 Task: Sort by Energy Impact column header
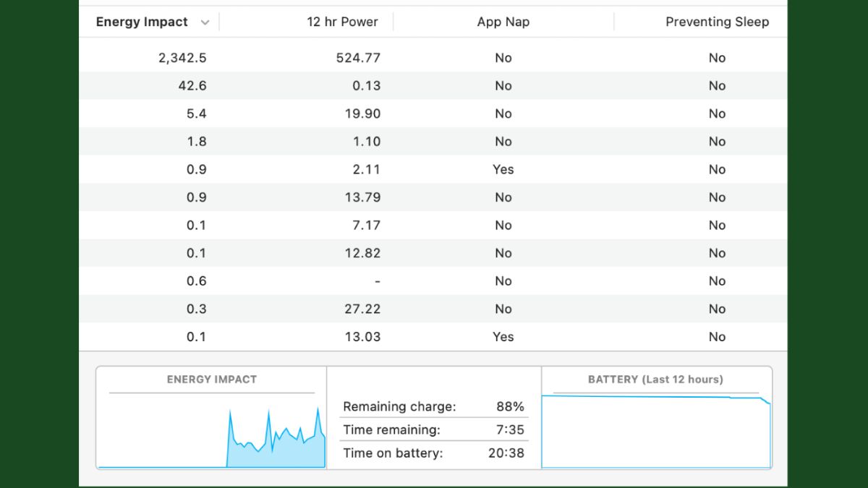coord(142,22)
